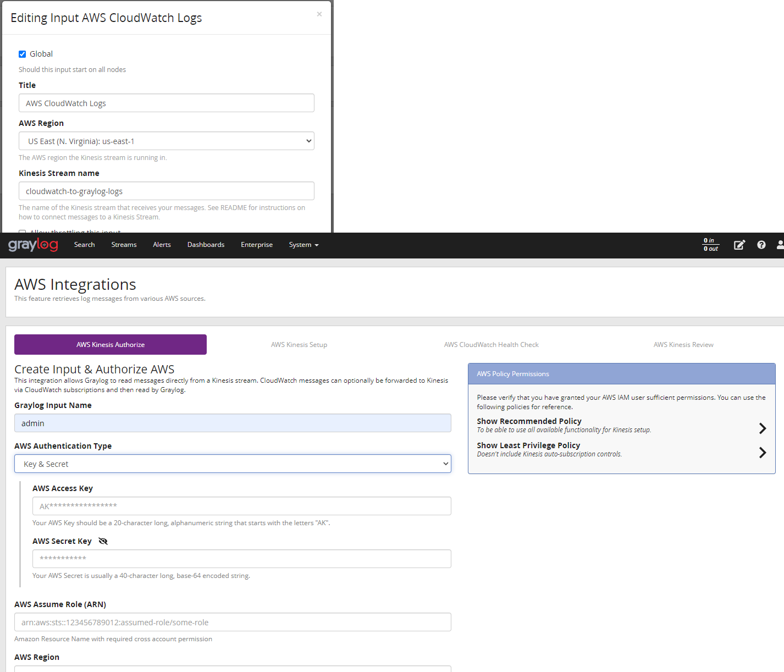Click the Graylog logo

tap(33, 245)
